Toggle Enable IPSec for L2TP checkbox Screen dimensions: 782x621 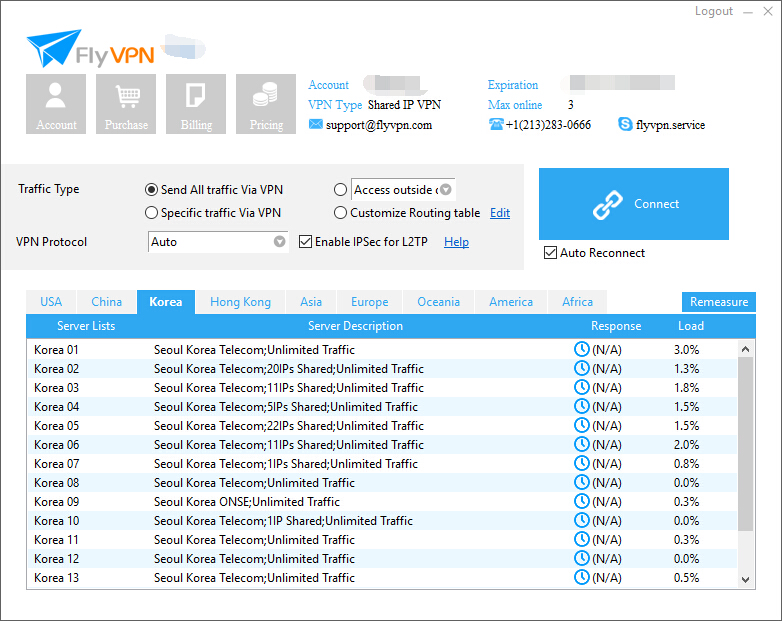pos(305,242)
